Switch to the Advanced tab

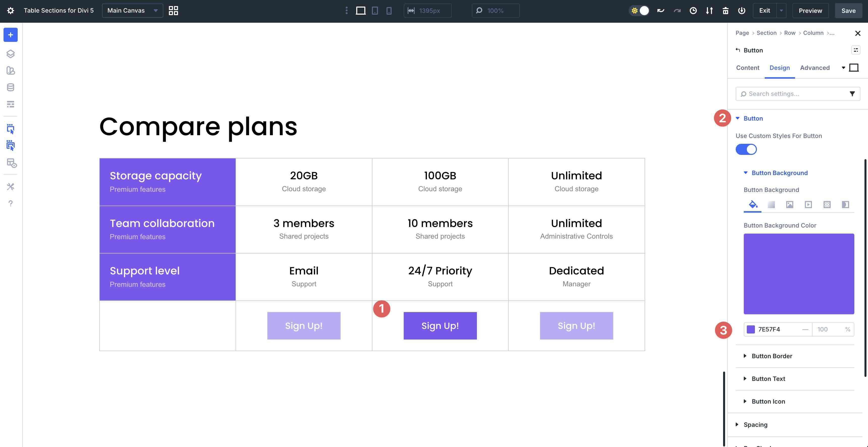click(815, 68)
